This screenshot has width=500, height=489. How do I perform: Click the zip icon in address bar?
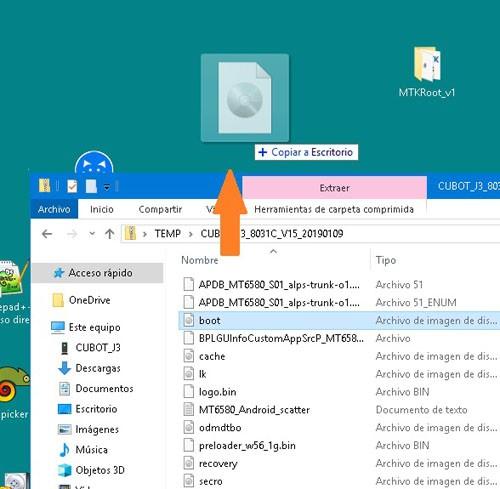(x=131, y=233)
